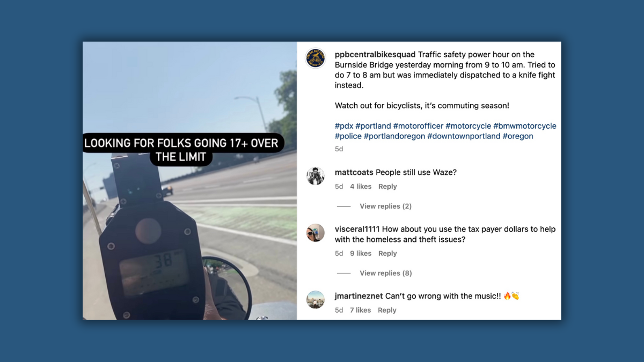Open the #downtownportland hashtag
The width and height of the screenshot is (644, 362).
pos(464,136)
